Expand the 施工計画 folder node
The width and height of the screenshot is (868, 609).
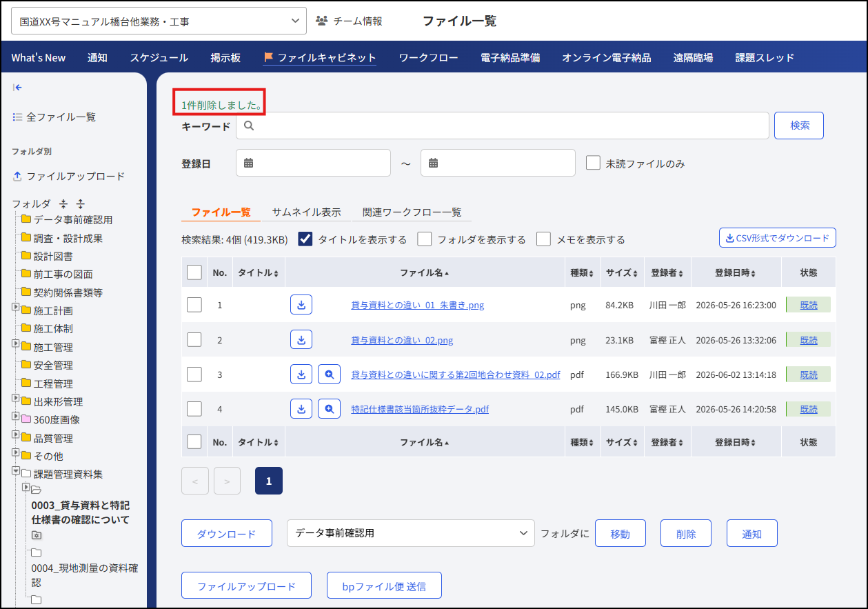[x=16, y=306]
